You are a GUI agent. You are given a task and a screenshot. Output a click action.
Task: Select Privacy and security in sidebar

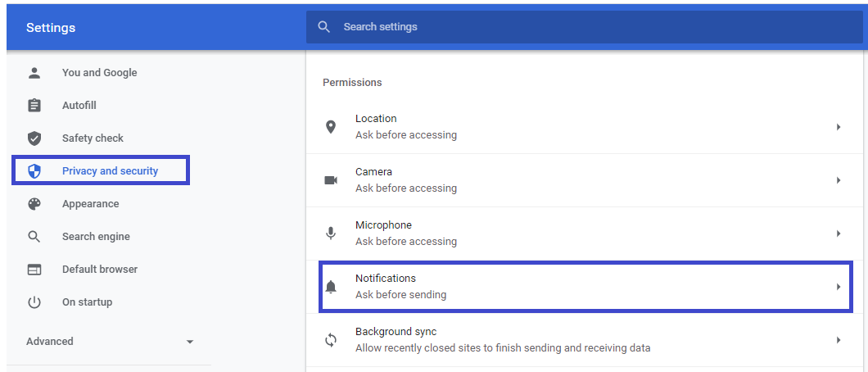point(101,170)
